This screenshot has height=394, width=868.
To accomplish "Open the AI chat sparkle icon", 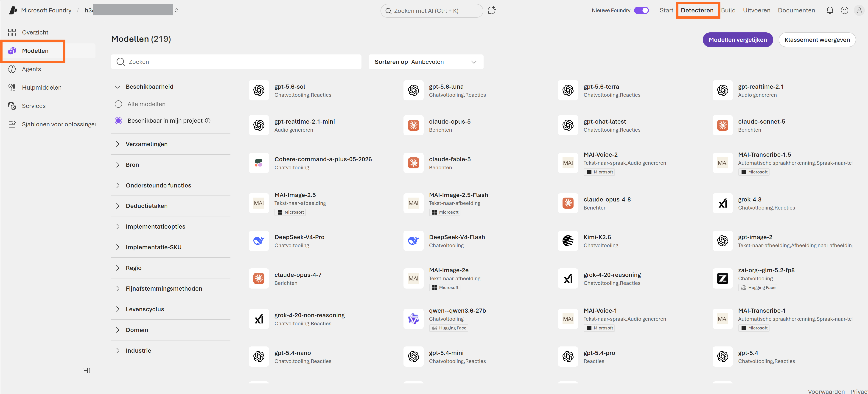I will coord(492,11).
